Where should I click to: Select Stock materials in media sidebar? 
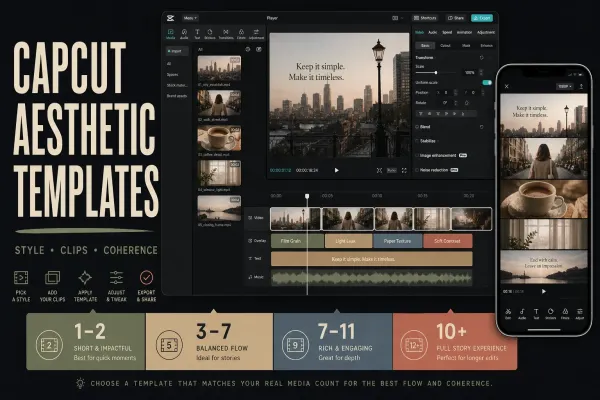(176, 85)
